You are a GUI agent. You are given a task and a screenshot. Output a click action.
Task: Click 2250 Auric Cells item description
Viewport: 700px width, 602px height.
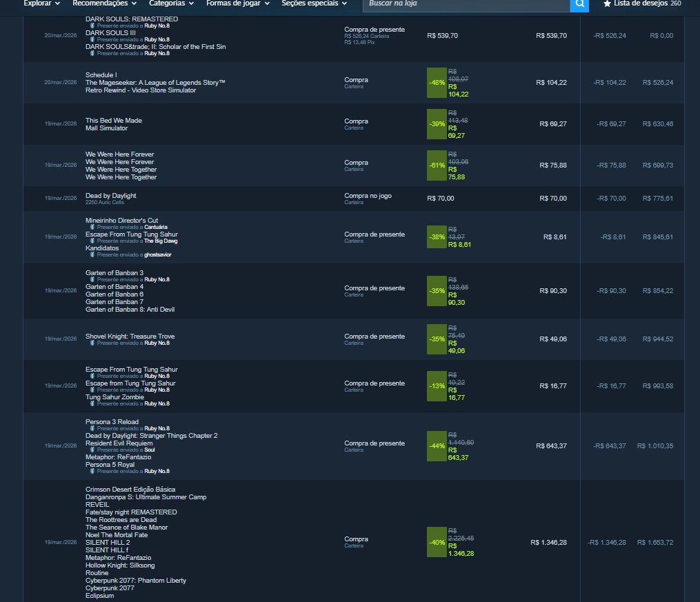point(104,202)
